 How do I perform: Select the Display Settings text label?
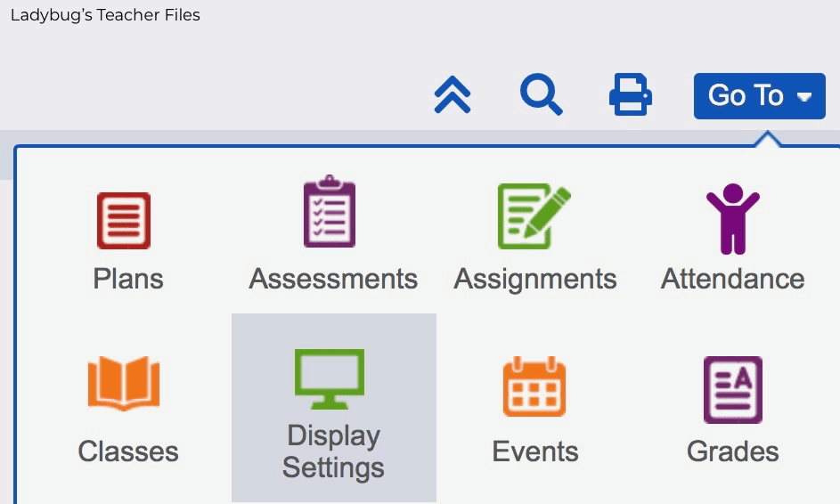[333, 451]
